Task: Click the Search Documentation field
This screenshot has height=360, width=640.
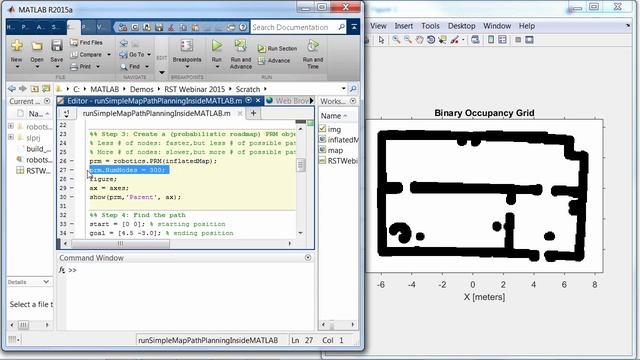Action: pos(298,27)
